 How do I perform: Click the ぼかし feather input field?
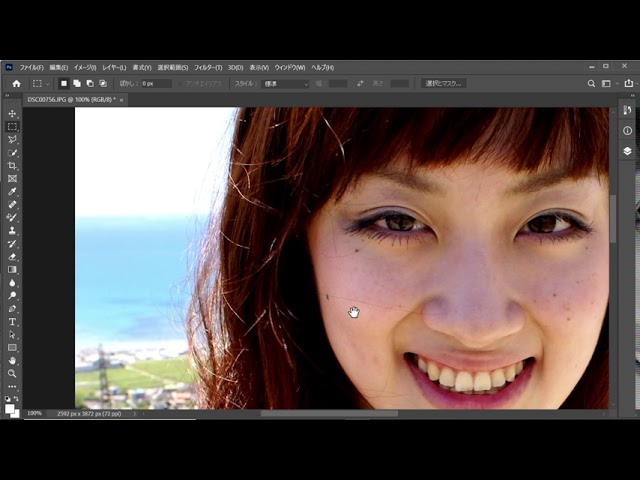point(155,84)
